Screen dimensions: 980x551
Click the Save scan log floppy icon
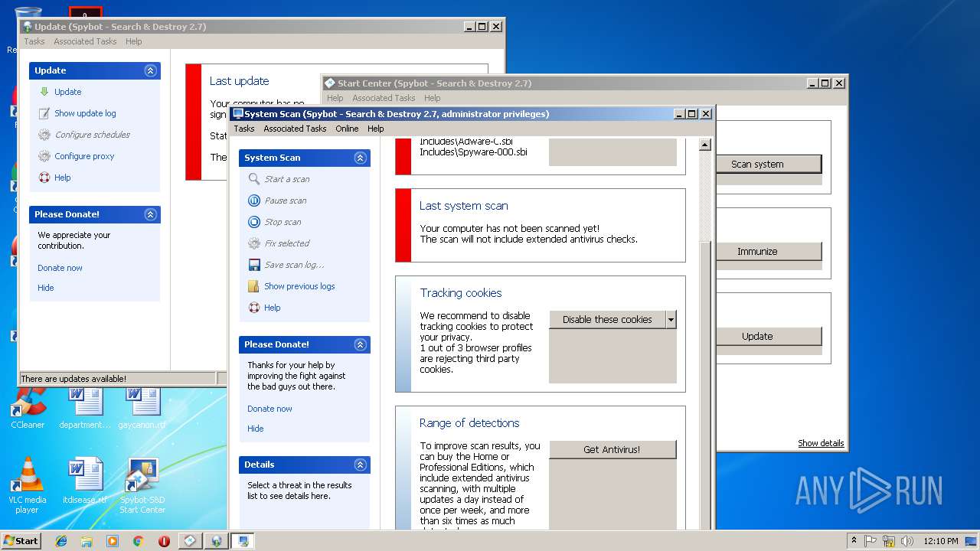coord(254,265)
